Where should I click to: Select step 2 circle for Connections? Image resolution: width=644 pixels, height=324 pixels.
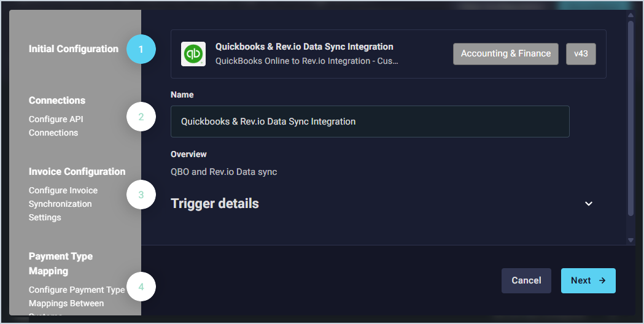141,117
